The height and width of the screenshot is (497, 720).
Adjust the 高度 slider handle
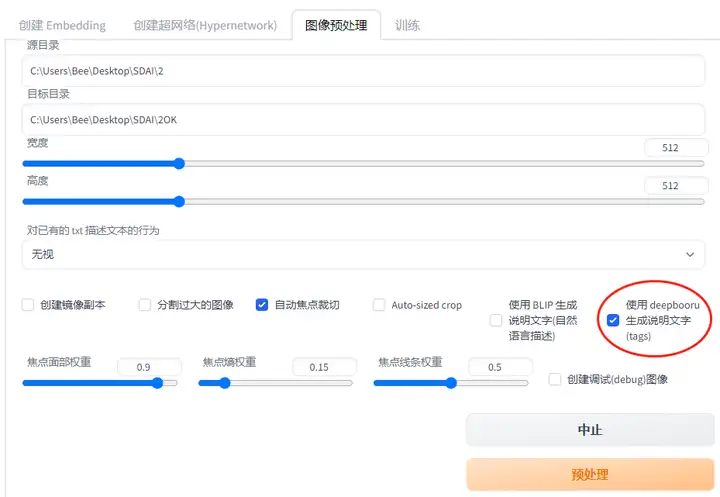coord(179,201)
